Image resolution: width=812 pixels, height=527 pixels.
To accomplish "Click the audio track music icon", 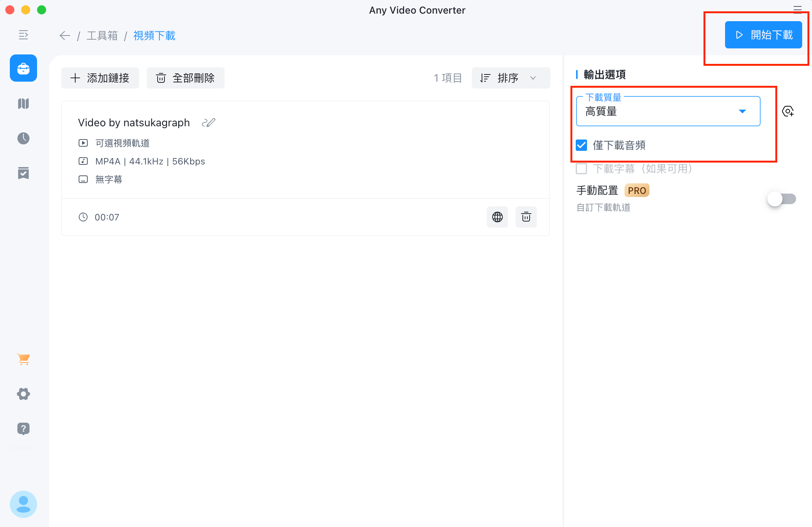I will [x=83, y=161].
